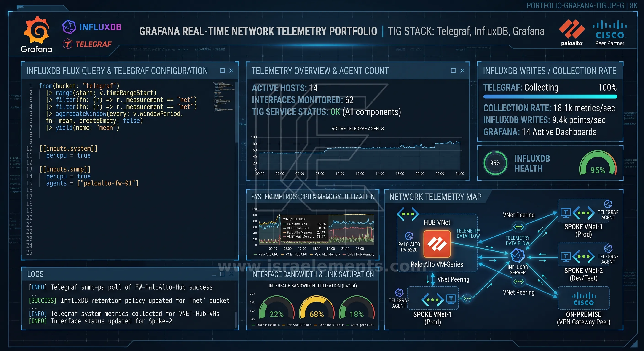Image resolution: width=644 pixels, height=351 pixels.
Task: Maximize the Logs panel
Action: [x=223, y=274]
